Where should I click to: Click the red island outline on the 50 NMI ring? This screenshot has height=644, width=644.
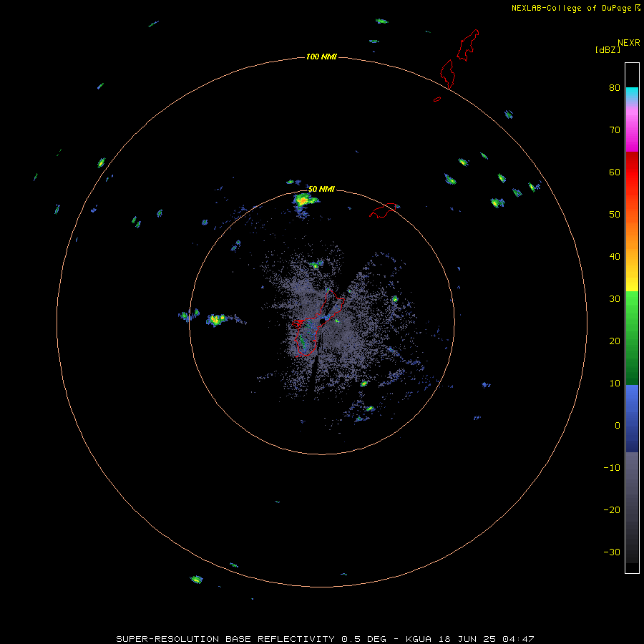tap(383, 210)
